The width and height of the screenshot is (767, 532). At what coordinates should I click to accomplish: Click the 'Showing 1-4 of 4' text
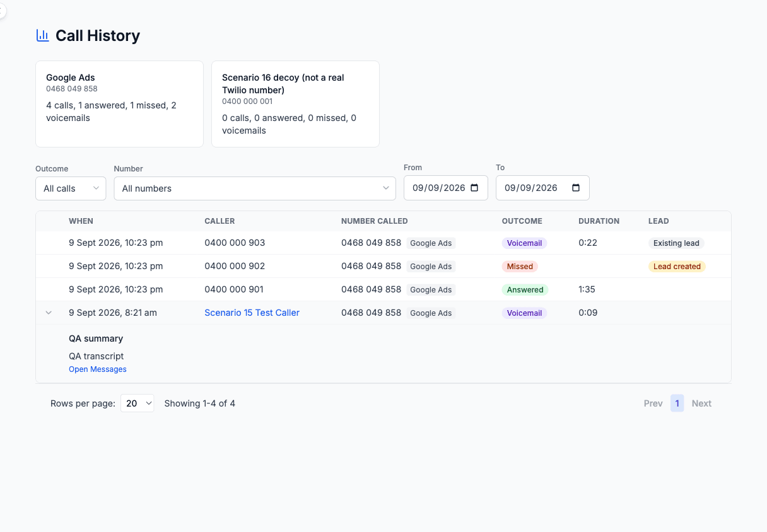point(200,403)
